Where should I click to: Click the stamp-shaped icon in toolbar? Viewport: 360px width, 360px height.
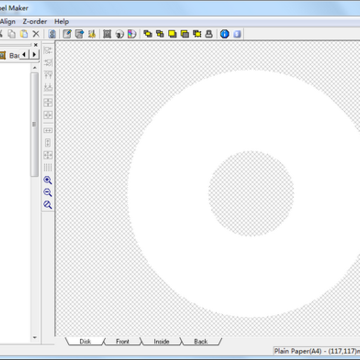coord(209,34)
